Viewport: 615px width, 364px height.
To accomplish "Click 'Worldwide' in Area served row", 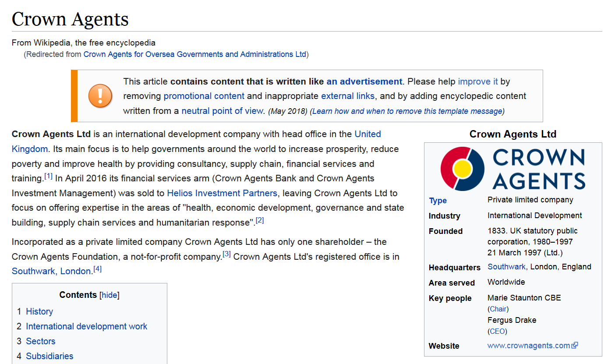I will coord(506,282).
